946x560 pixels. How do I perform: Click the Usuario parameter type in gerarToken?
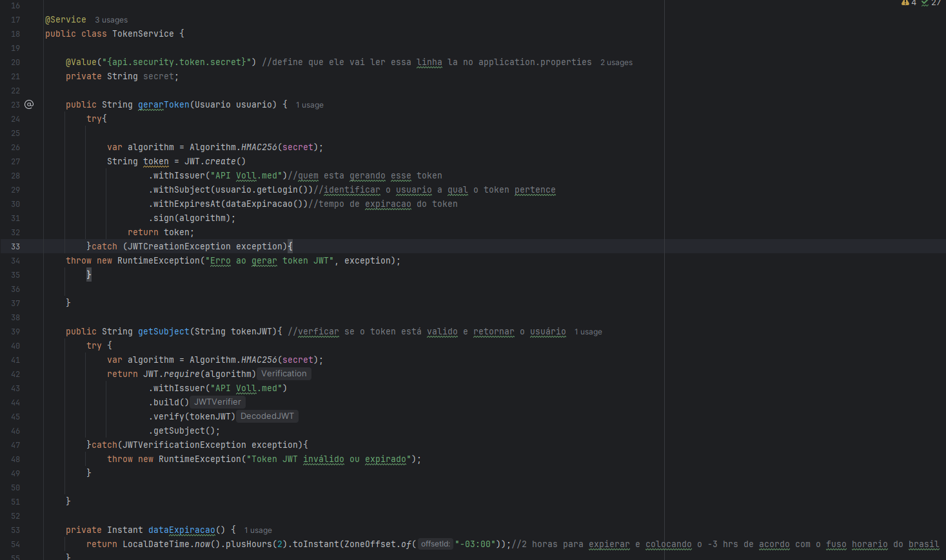pyautogui.click(x=213, y=104)
